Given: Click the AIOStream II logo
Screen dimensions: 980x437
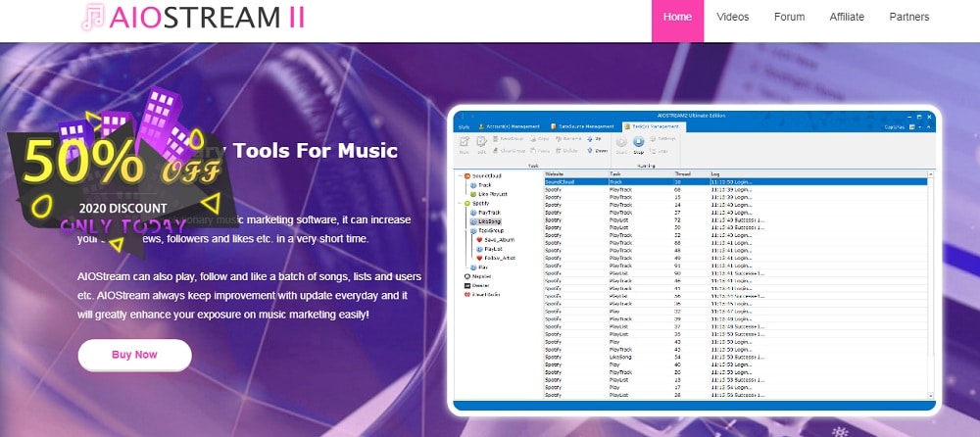Looking at the screenshot, I should click(192, 18).
